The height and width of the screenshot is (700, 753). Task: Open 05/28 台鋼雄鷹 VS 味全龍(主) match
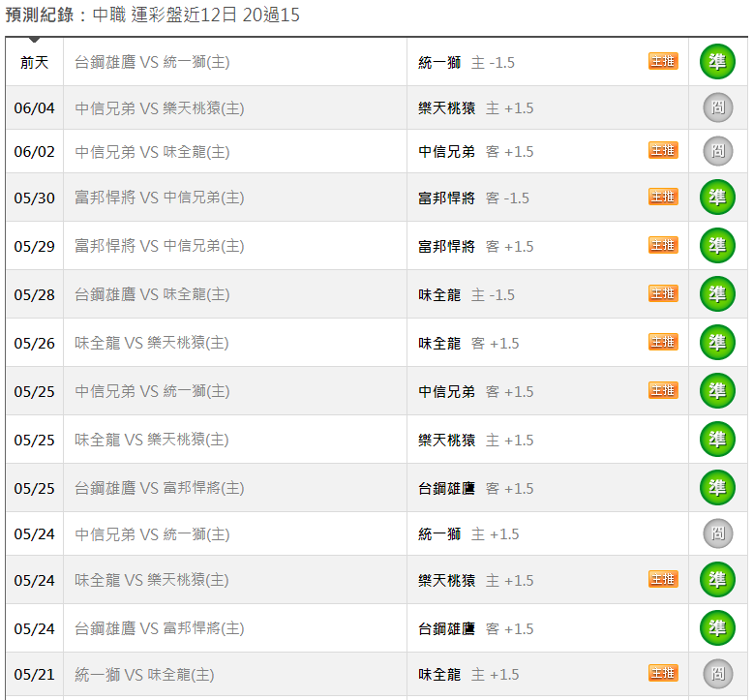pos(152,294)
